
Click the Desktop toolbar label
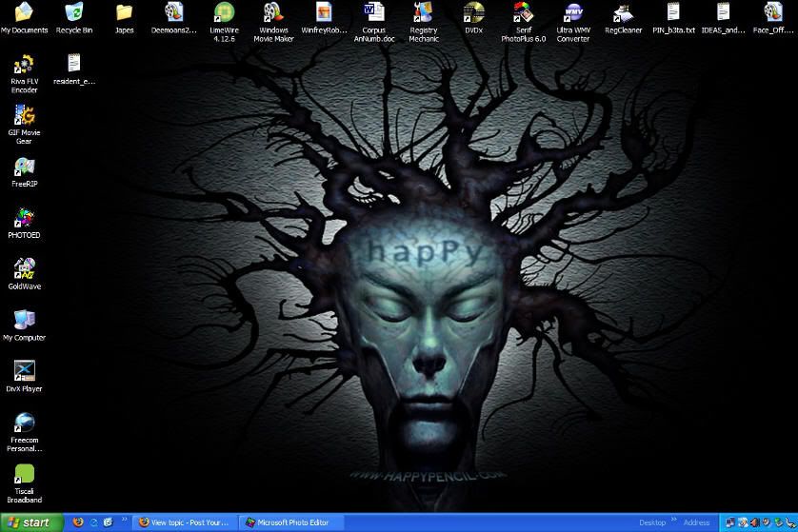coord(652,522)
